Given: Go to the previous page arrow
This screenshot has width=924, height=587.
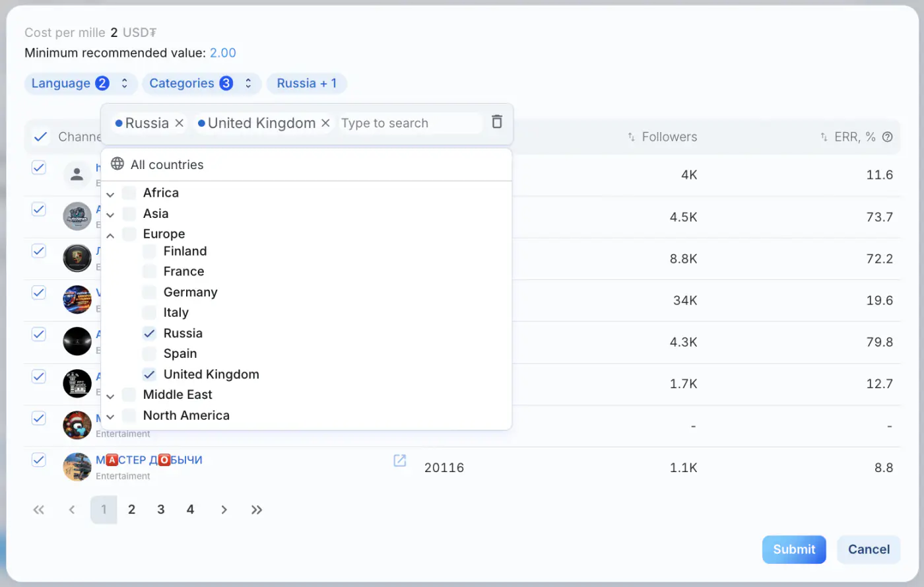Looking at the screenshot, I should click(72, 510).
